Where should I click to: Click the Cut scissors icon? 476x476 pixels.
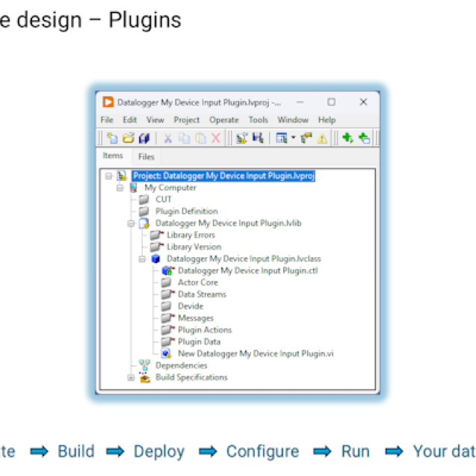coord(168,138)
